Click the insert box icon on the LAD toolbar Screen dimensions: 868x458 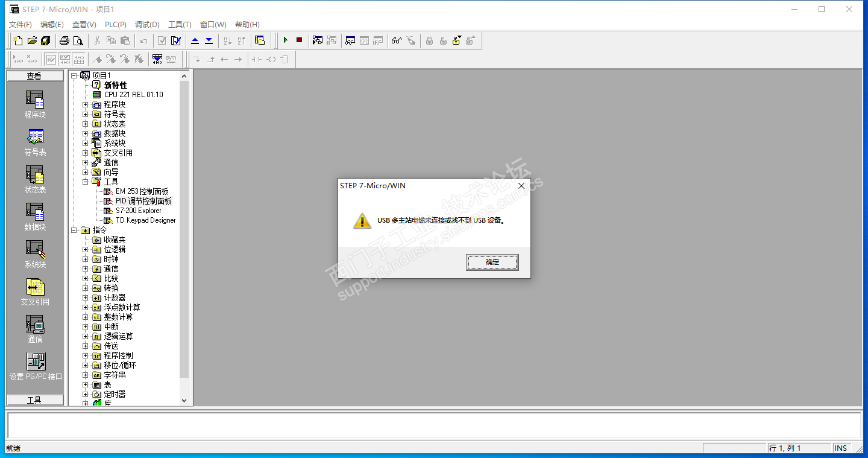tap(285, 59)
